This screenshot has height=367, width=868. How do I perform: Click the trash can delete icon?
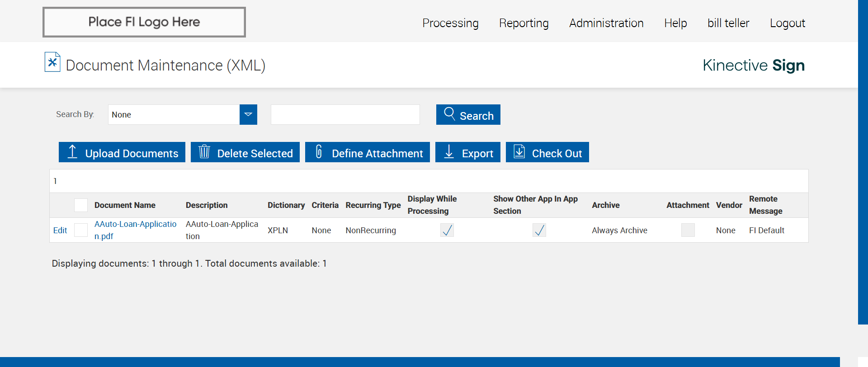[204, 152]
